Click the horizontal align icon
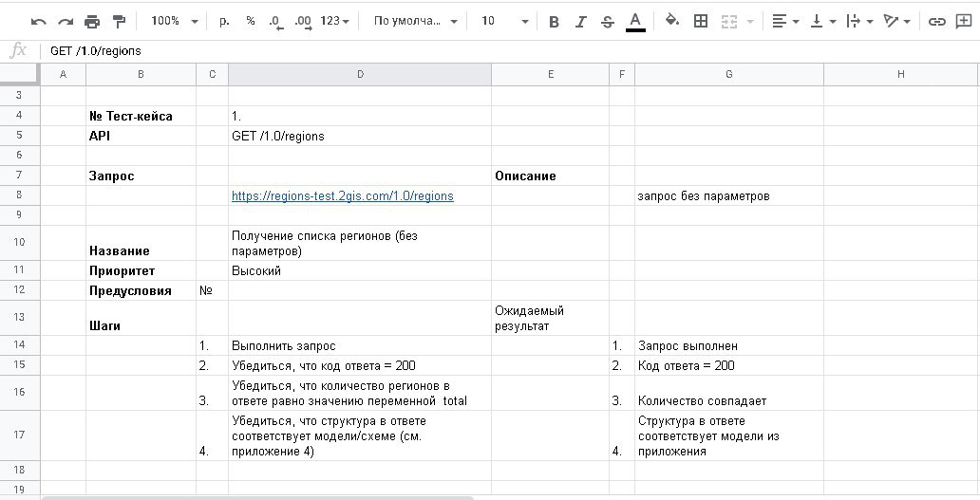The height and width of the screenshot is (500, 980). (779, 21)
